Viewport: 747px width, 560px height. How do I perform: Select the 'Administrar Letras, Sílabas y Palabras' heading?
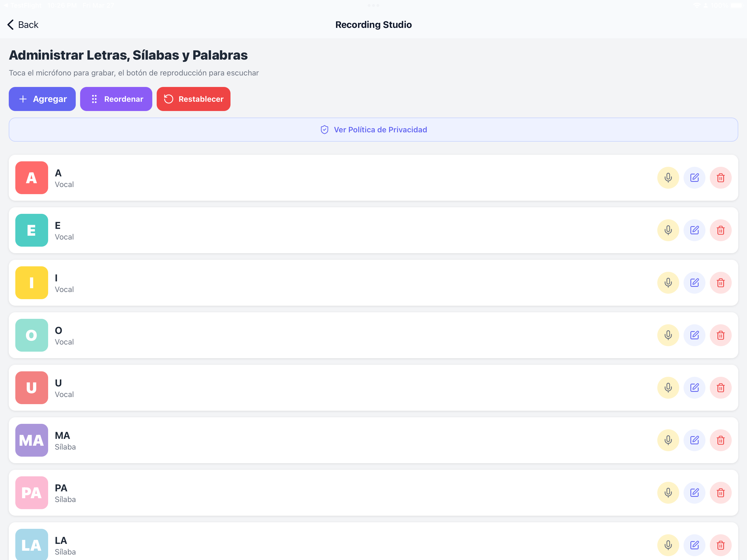pyautogui.click(x=128, y=55)
